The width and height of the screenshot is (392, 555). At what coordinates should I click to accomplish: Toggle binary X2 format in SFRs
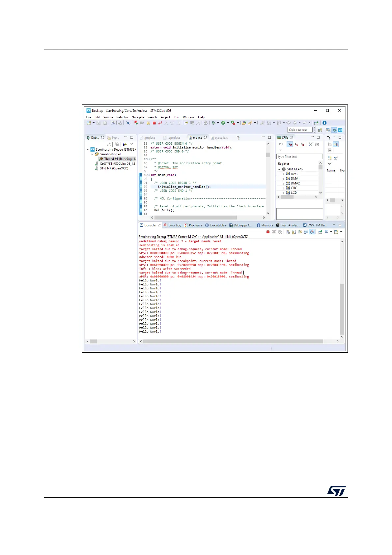302,144
